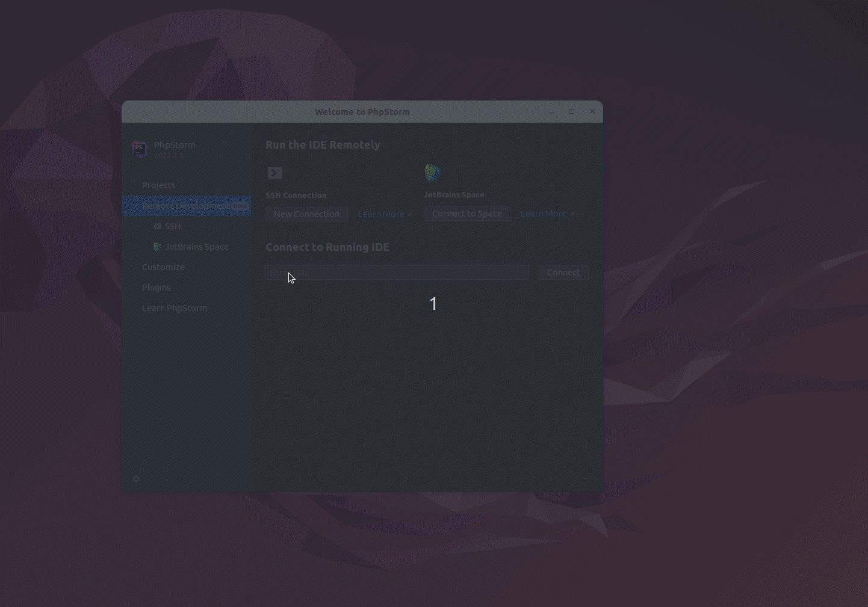Select the SSH item in the sidebar

(x=173, y=226)
